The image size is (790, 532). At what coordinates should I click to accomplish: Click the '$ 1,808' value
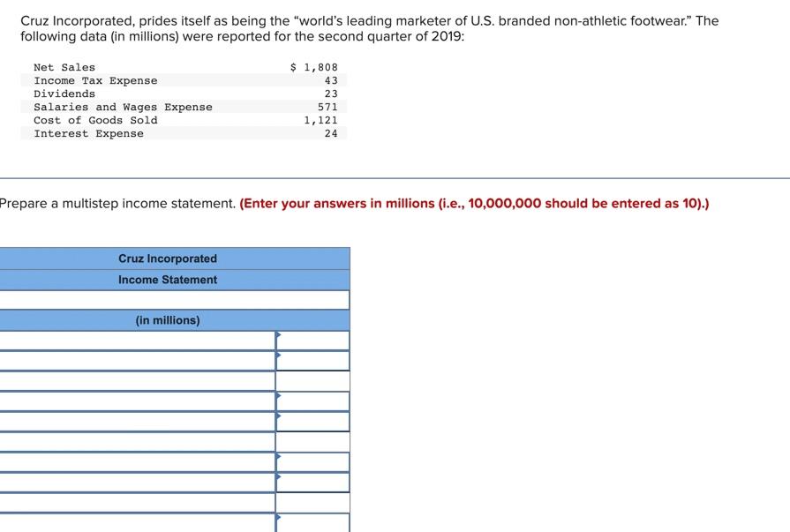click(x=314, y=67)
